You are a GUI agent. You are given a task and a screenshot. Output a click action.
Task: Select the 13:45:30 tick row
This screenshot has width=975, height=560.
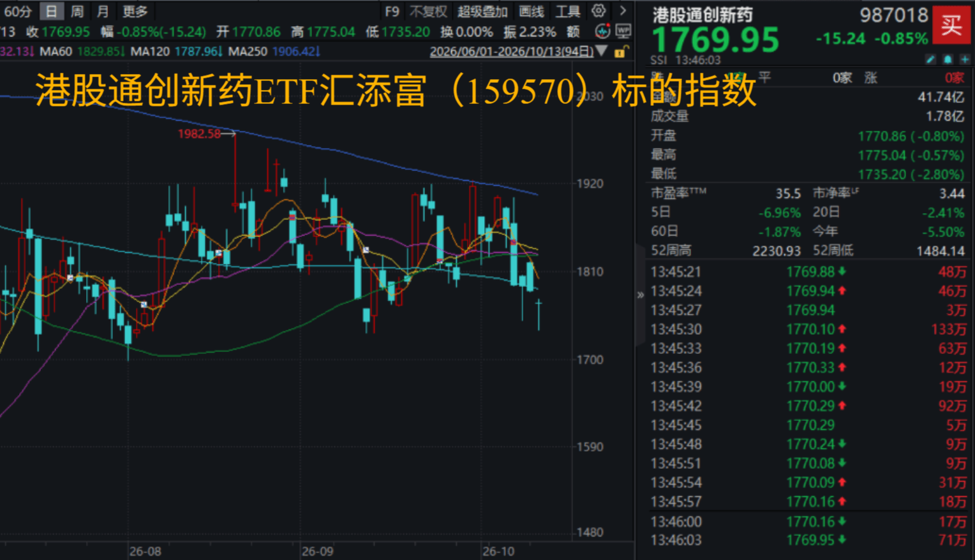(x=808, y=329)
